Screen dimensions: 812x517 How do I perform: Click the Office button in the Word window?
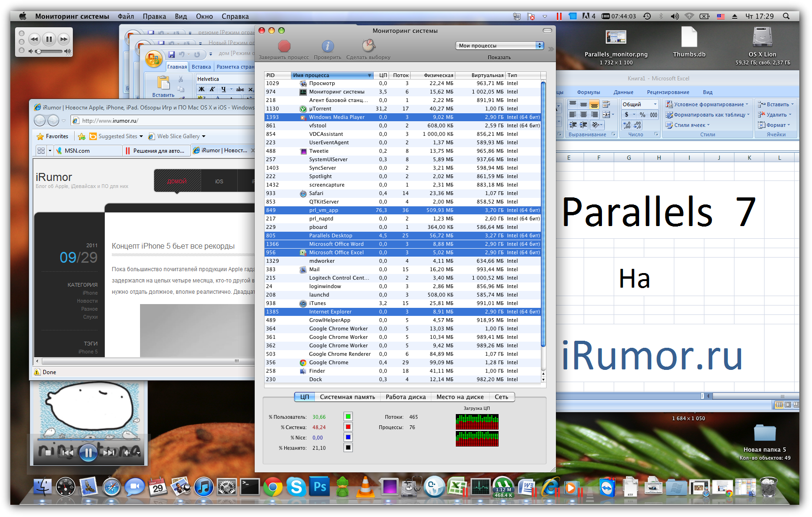153,60
